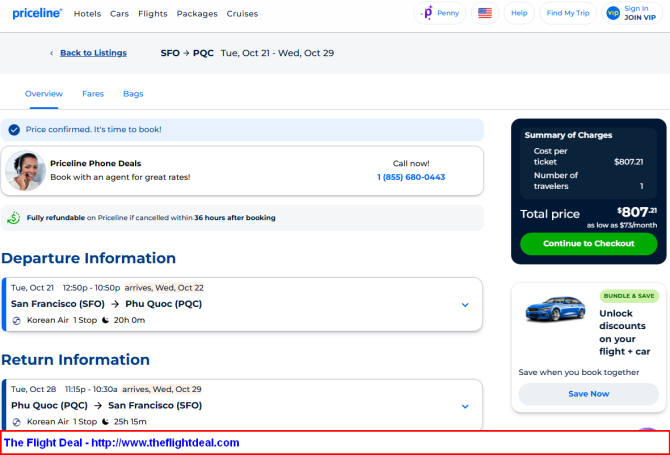Call the 1 (855) 680-0443 phone link
670x455 pixels.
click(x=411, y=177)
